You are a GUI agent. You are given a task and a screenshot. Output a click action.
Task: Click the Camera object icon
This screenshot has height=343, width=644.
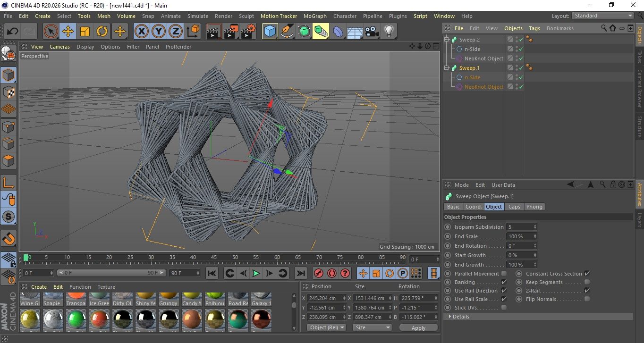tap(372, 32)
